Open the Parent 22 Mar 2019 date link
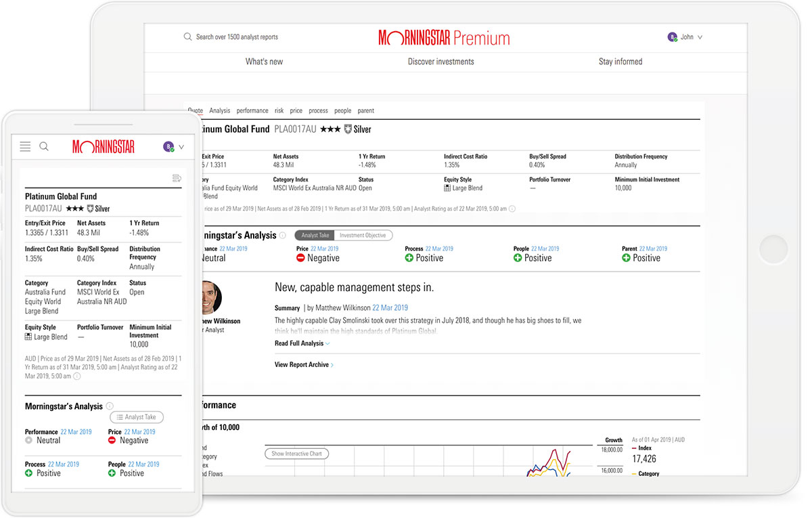 click(x=653, y=249)
